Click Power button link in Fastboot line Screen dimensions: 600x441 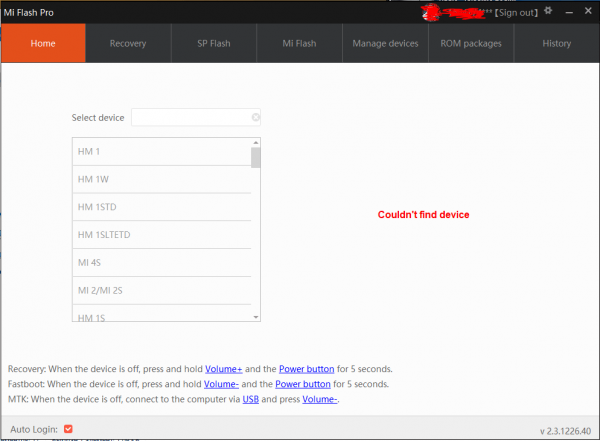pyautogui.click(x=303, y=384)
